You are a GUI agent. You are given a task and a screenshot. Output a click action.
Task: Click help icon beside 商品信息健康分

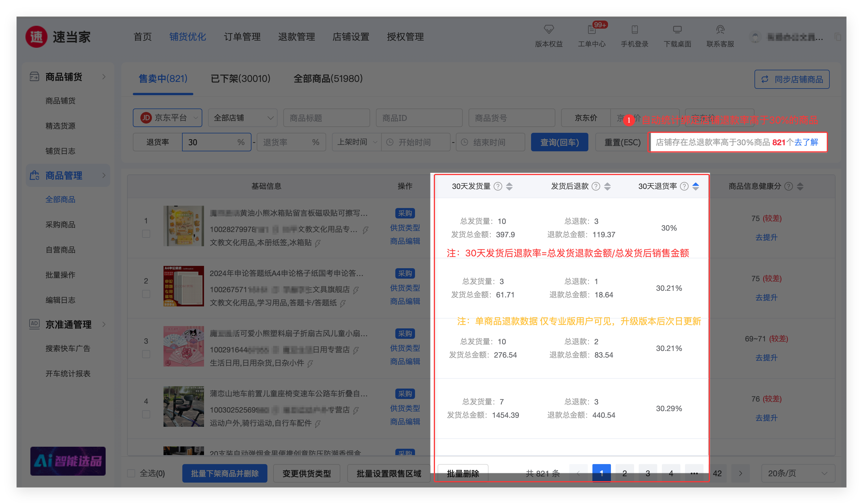tap(788, 186)
